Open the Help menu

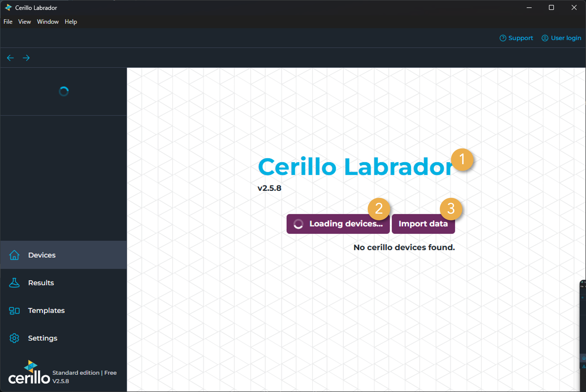71,22
